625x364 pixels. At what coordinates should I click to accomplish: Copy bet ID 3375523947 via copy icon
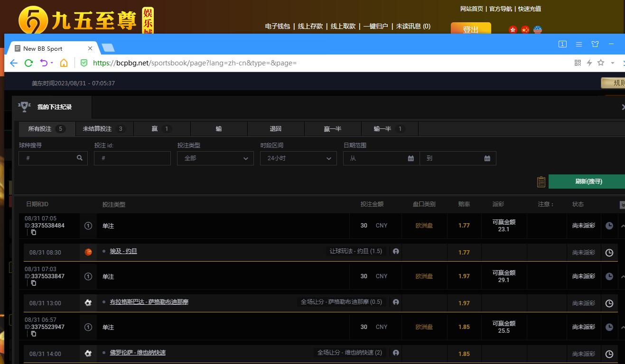(x=33, y=334)
